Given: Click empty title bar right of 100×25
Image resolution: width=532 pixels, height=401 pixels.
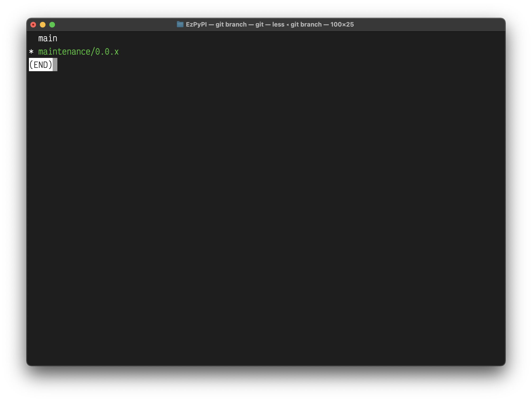Looking at the screenshot, I should point(428,24).
